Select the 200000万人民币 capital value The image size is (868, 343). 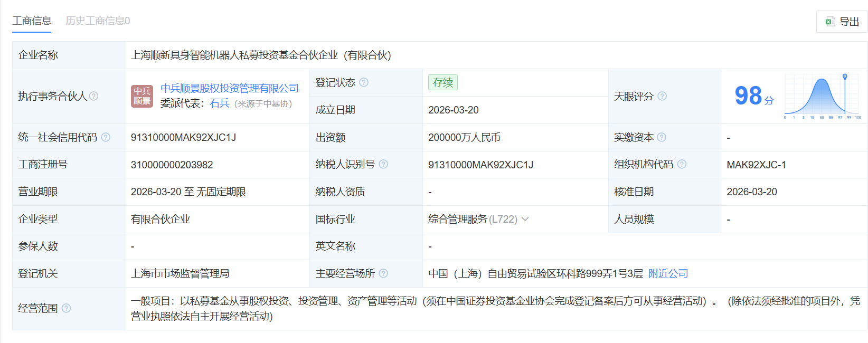tap(464, 137)
